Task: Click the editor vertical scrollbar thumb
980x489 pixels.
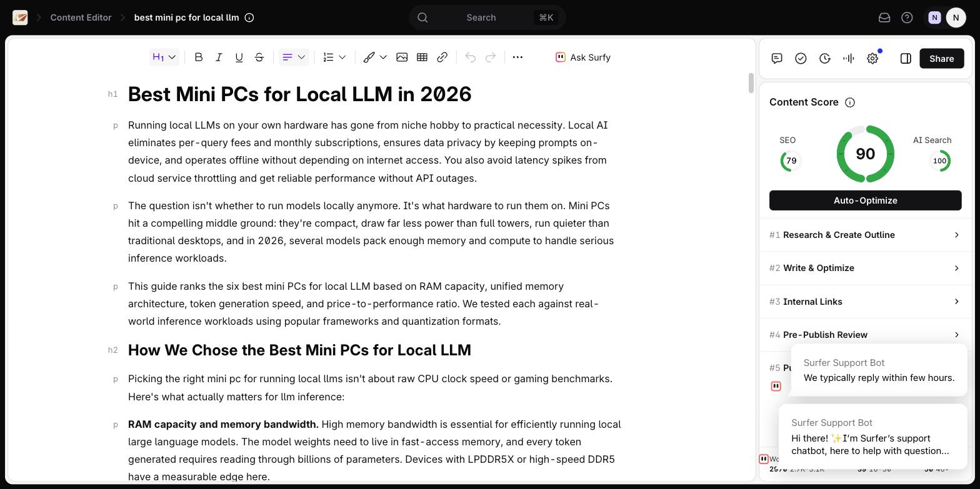Action: point(751,83)
